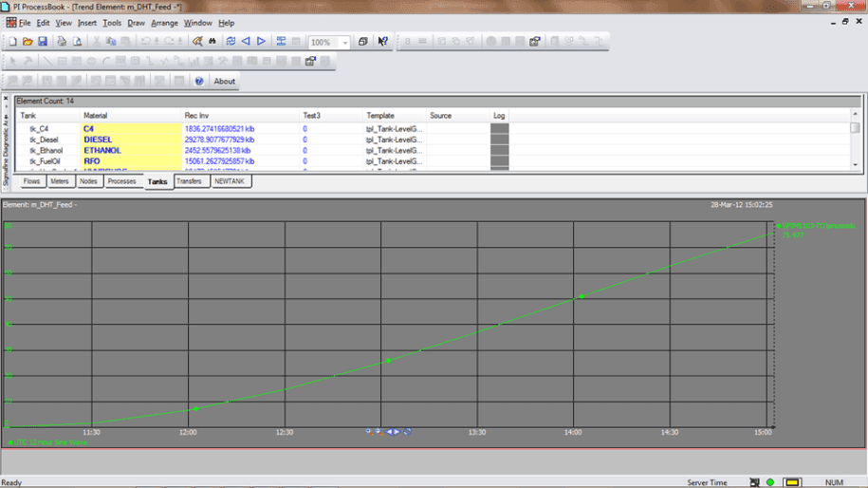Screen dimensions: 868x488
Task: Click the crossed monitor status bar icon
Action: pyautogui.click(x=754, y=482)
